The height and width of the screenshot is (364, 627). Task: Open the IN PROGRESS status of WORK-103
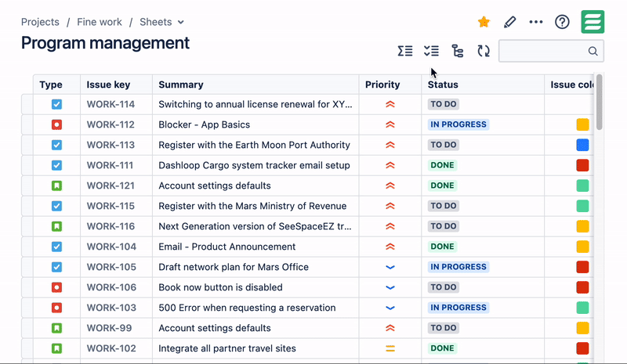point(458,308)
